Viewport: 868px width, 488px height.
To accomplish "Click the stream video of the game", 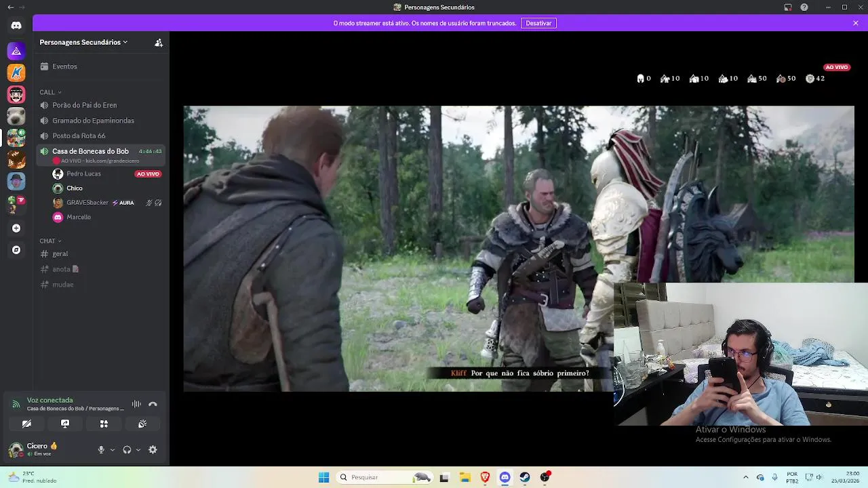I will tap(519, 249).
